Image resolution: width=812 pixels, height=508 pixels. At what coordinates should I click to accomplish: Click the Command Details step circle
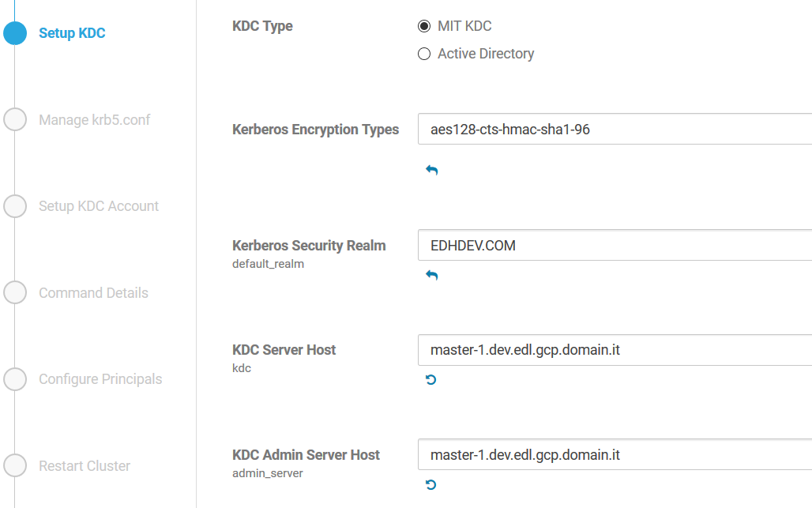coord(15,292)
